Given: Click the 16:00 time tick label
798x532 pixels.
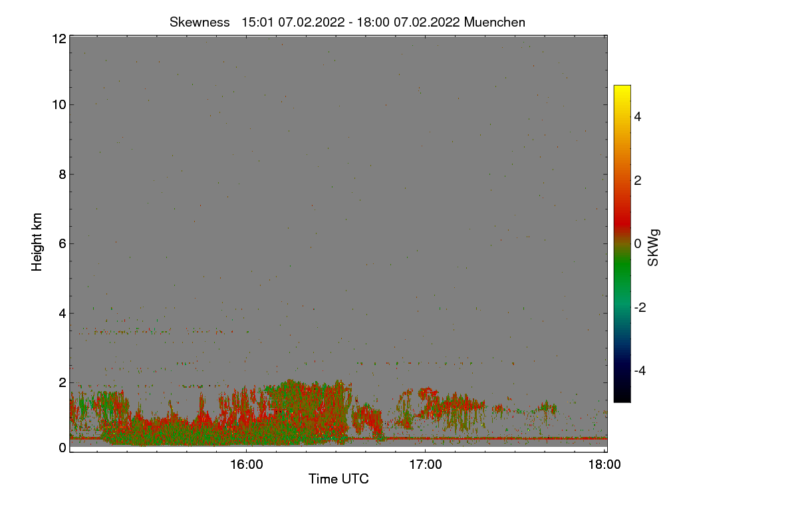Looking at the screenshot, I should click(246, 465).
